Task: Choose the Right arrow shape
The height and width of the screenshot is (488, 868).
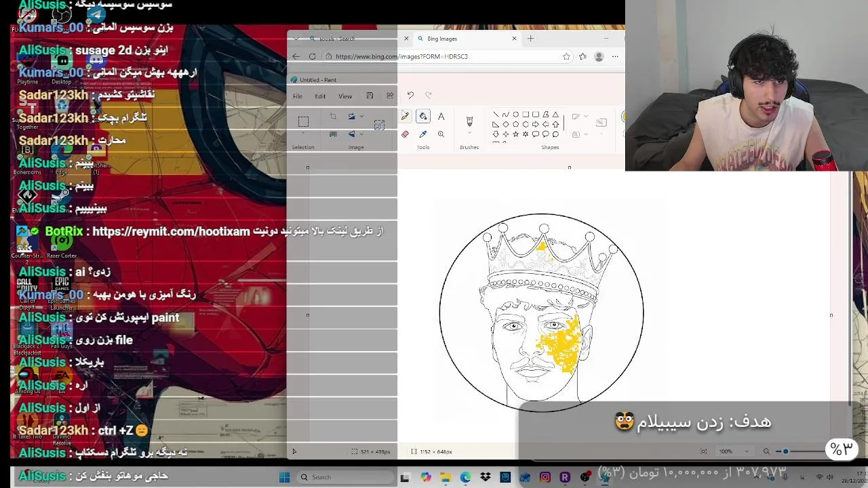Action: (x=536, y=125)
